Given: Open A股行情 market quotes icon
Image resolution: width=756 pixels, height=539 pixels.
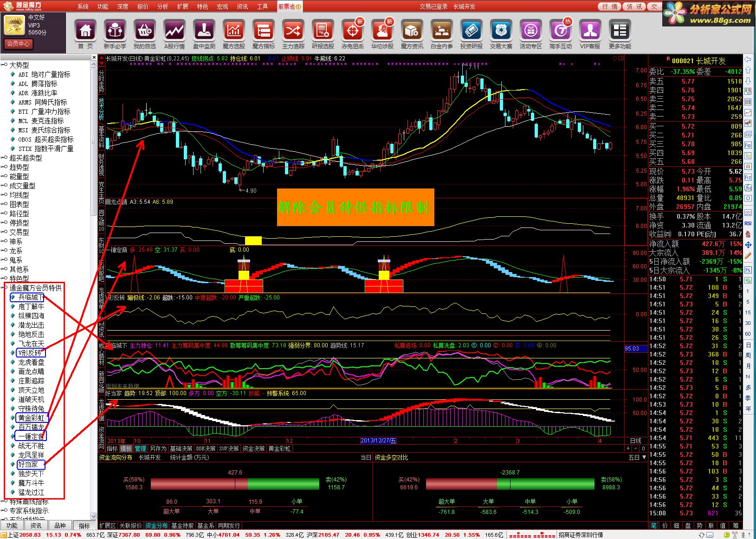Looking at the screenshot, I should pos(174,31).
